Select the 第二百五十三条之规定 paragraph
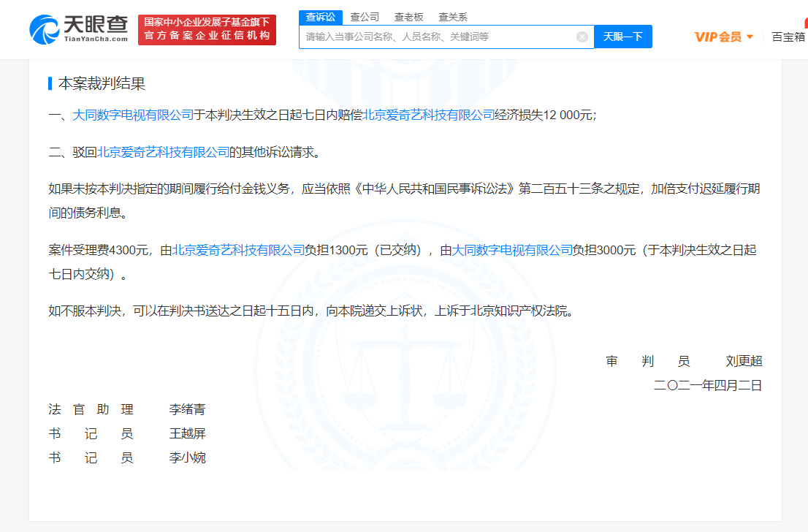Screen dimensions: 808x532 (404, 200)
